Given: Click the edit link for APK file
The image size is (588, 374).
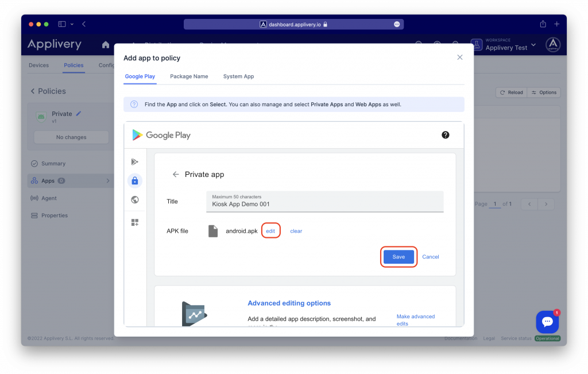Looking at the screenshot, I should (270, 231).
